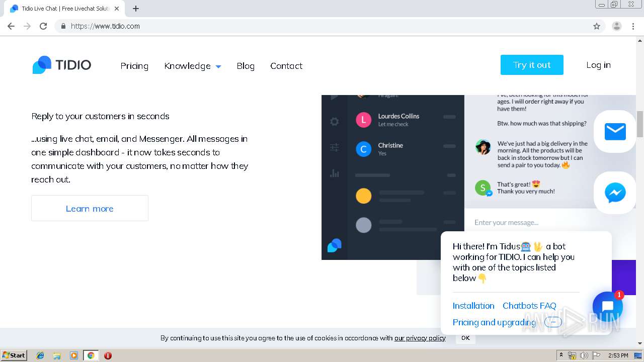Screen dimensions: 644x362
Task: Click the analytics bar chart sidebar icon
Action: tap(335, 173)
